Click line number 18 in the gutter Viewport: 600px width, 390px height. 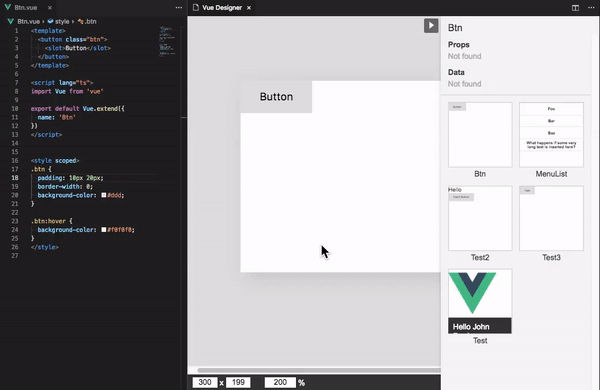coord(15,178)
